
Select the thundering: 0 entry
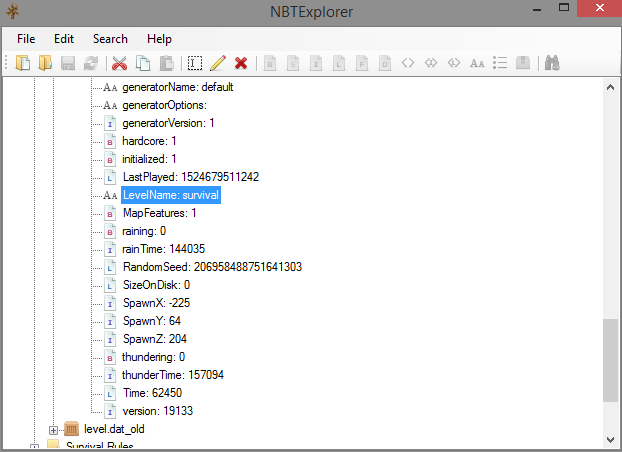click(153, 357)
